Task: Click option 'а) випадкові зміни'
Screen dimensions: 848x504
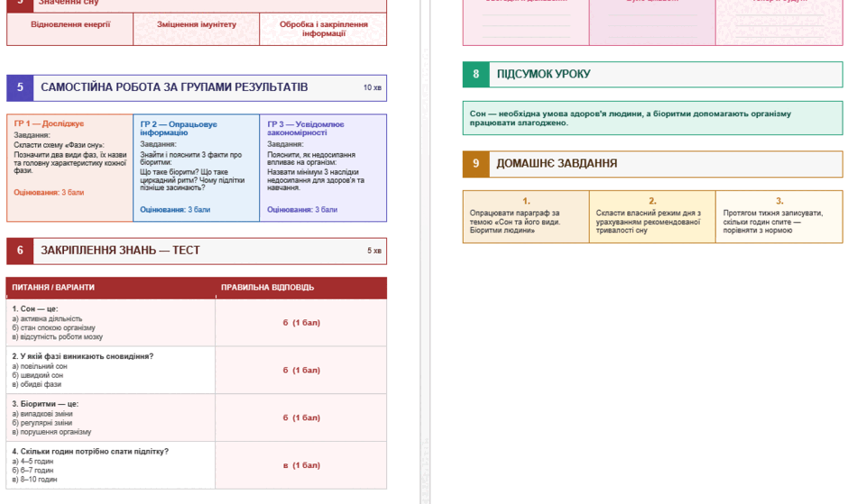Action: [x=42, y=414]
